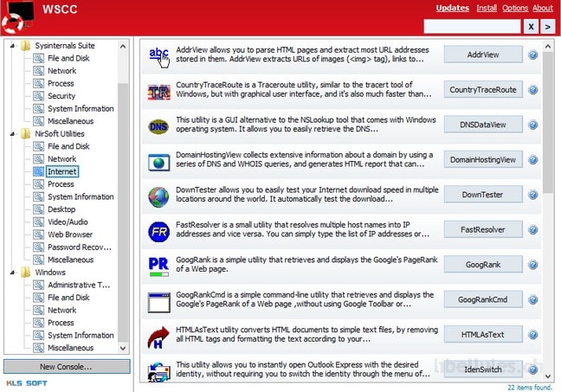Select NirSoft Internet category
The width and height of the screenshot is (561, 392).
pos(62,171)
